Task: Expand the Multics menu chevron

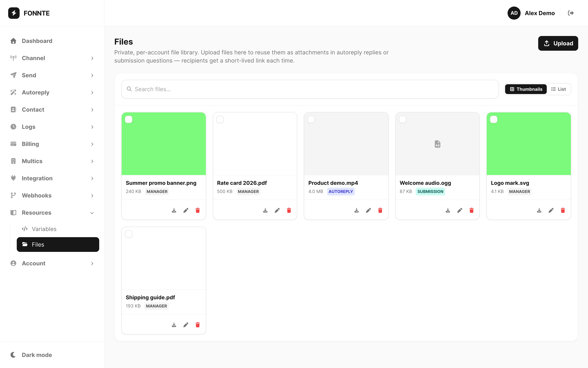Action: pos(92,161)
